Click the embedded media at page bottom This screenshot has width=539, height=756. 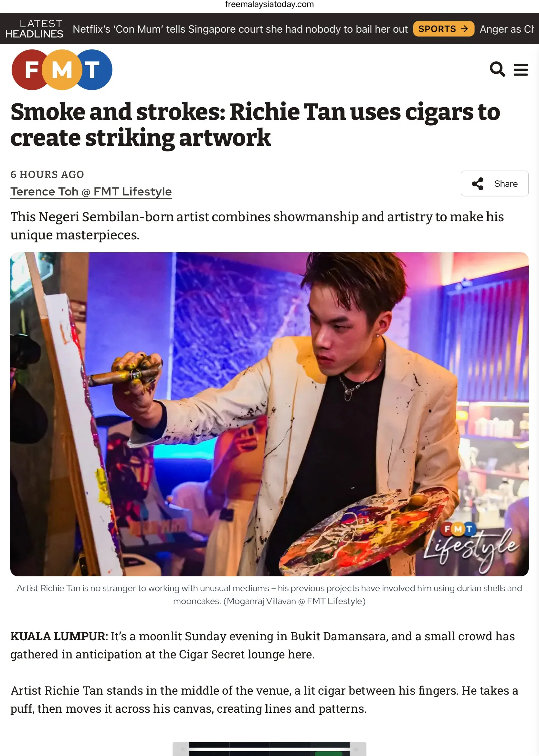(x=269, y=749)
